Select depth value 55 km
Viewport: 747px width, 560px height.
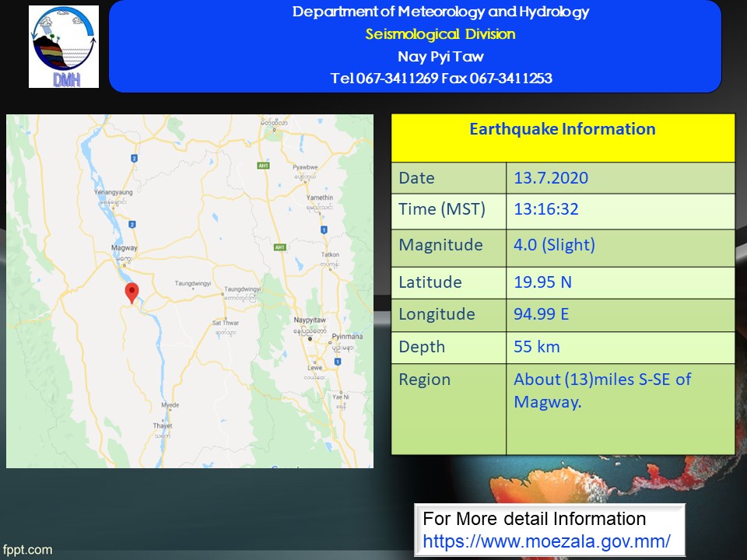pos(537,347)
